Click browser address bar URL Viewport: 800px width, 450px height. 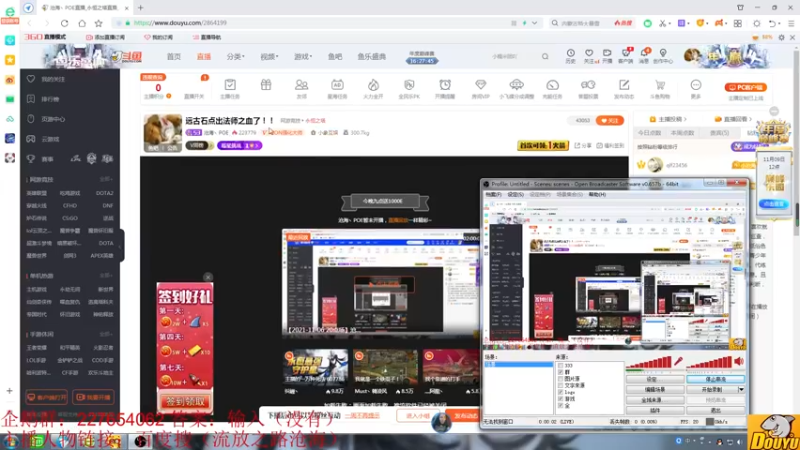tap(180, 23)
